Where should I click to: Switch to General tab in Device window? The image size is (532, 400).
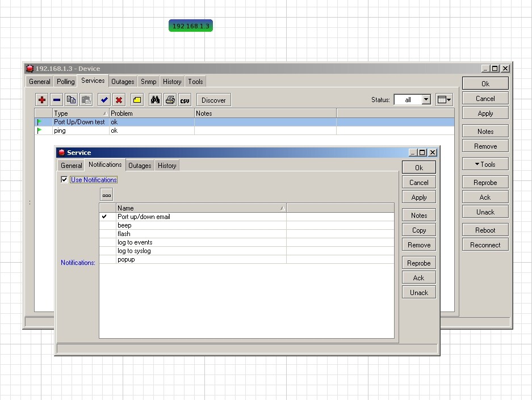click(40, 82)
